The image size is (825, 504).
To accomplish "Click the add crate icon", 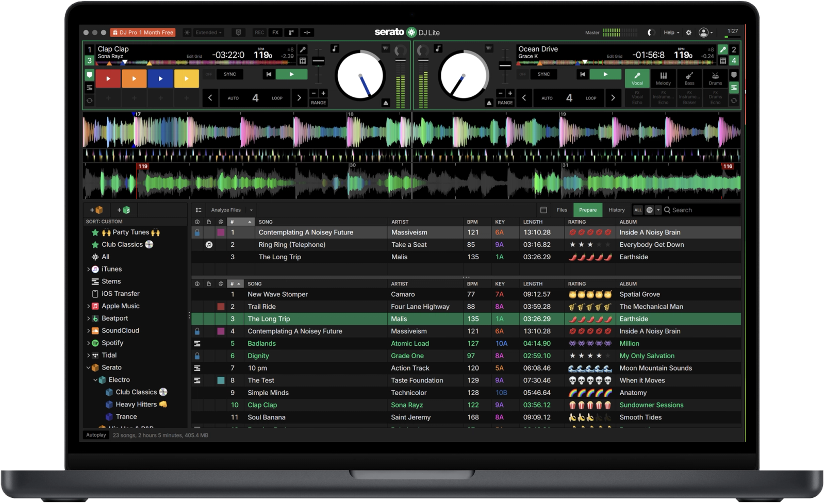I will pyautogui.click(x=96, y=210).
